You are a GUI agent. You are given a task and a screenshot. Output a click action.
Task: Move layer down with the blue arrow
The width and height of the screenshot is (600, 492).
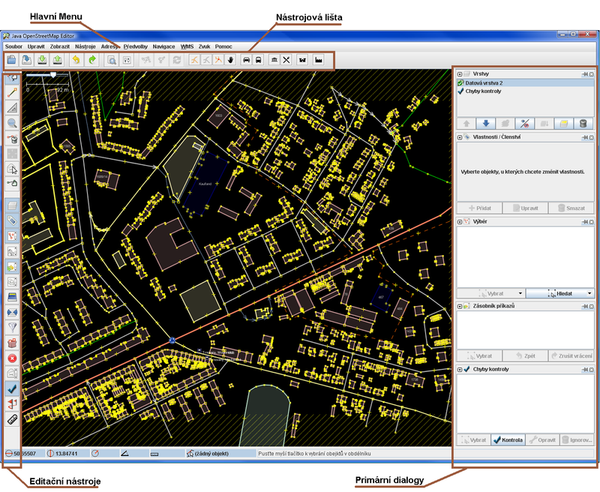(x=487, y=122)
